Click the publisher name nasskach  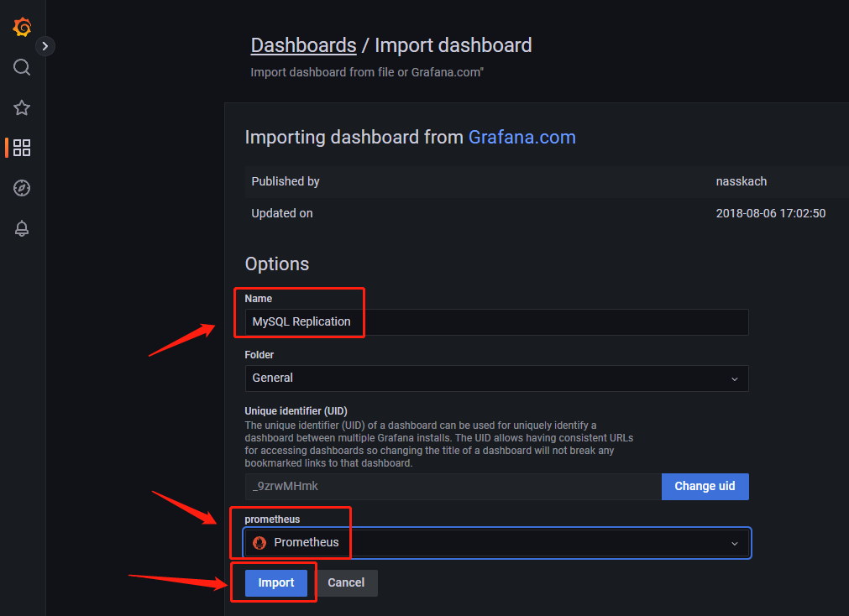click(x=742, y=182)
